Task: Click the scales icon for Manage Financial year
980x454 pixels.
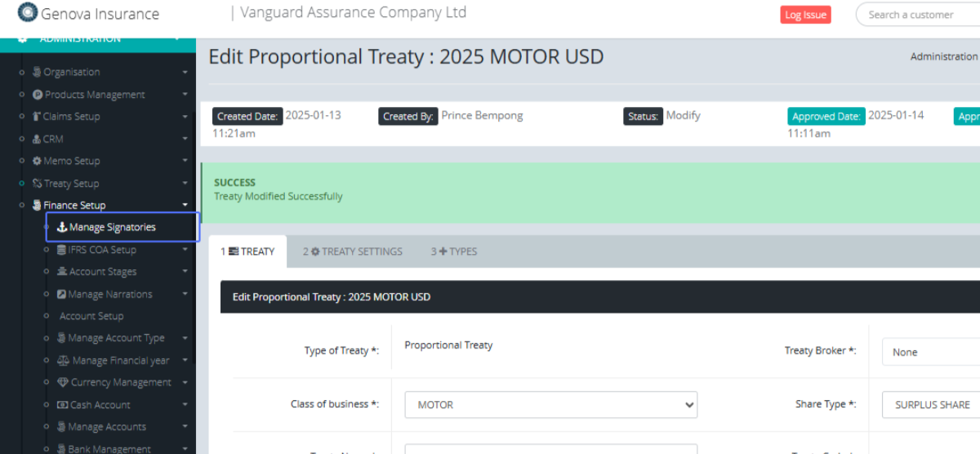Action: [x=63, y=360]
